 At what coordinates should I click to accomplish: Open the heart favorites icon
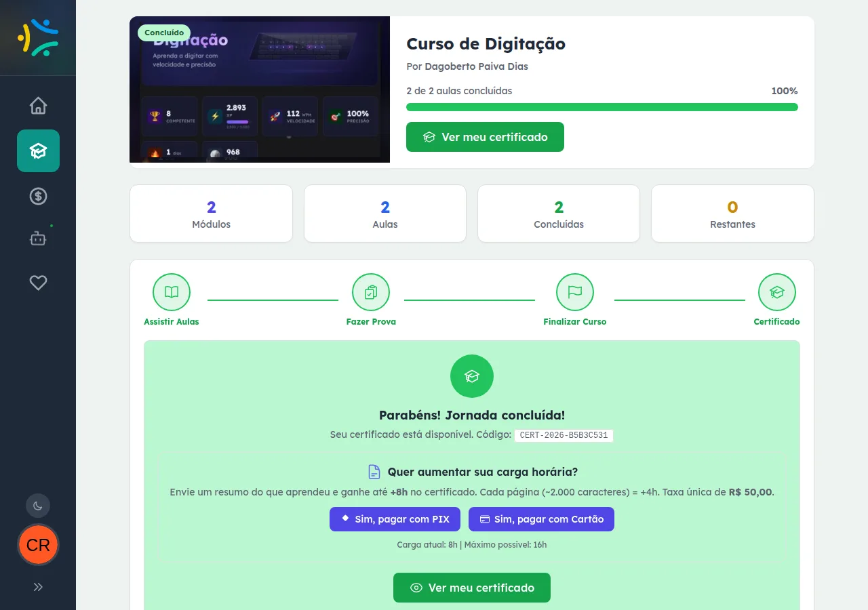(x=38, y=283)
